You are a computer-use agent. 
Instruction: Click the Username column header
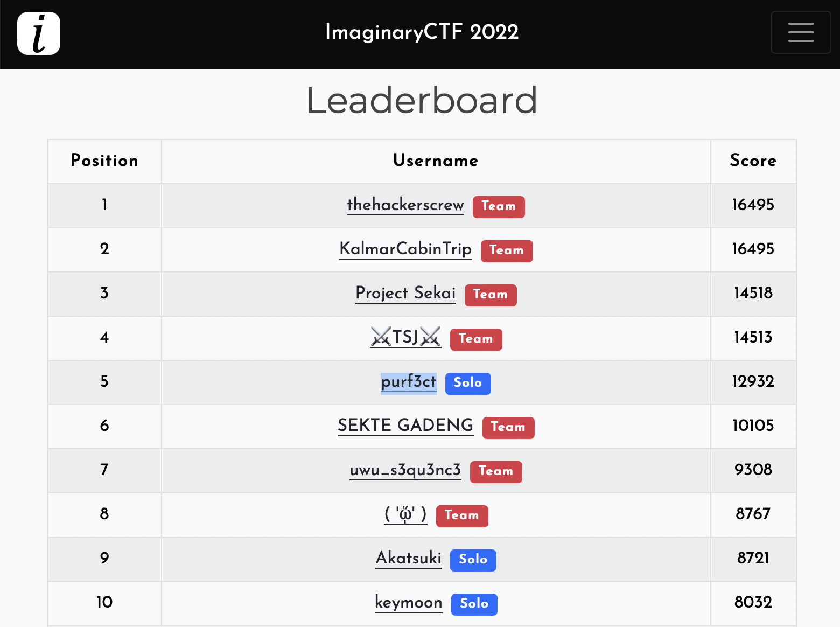click(x=436, y=161)
